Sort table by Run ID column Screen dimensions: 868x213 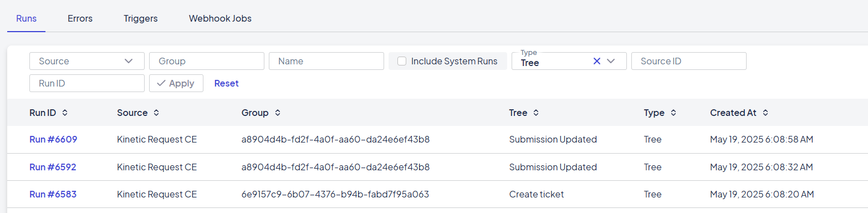pyautogui.click(x=48, y=113)
